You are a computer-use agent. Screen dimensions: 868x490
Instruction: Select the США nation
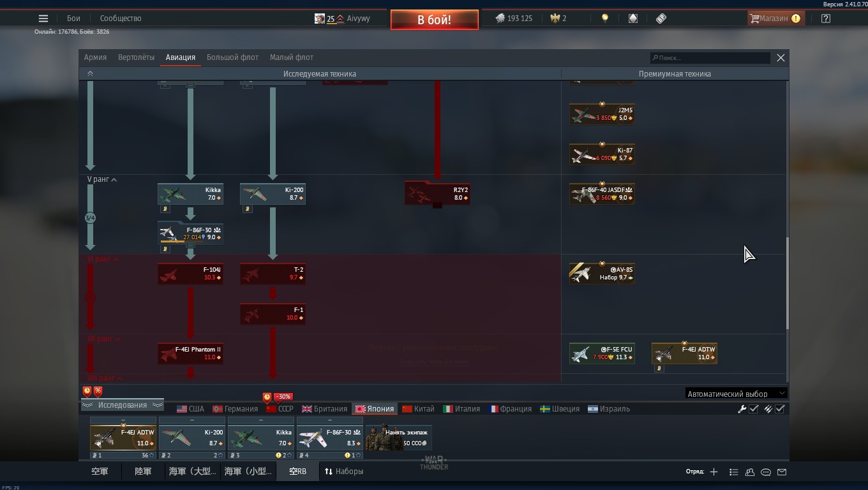190,409
